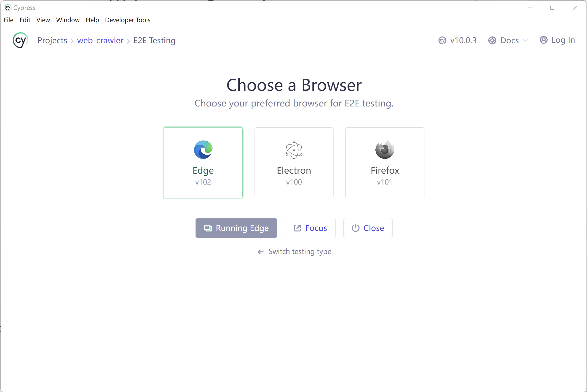Click the Docs lifebuoy icon
Image resolution: width=587 pixels, height=392 pixels.
click(492, 40)
